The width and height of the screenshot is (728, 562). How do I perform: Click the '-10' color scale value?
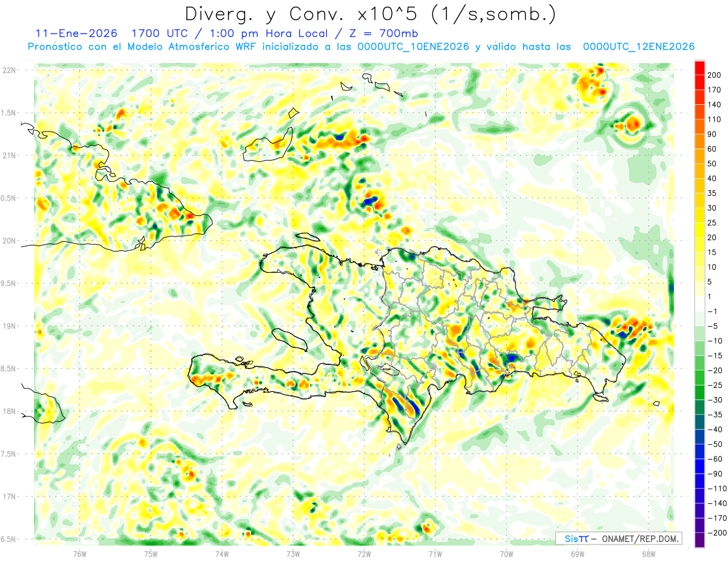point(715,341)
